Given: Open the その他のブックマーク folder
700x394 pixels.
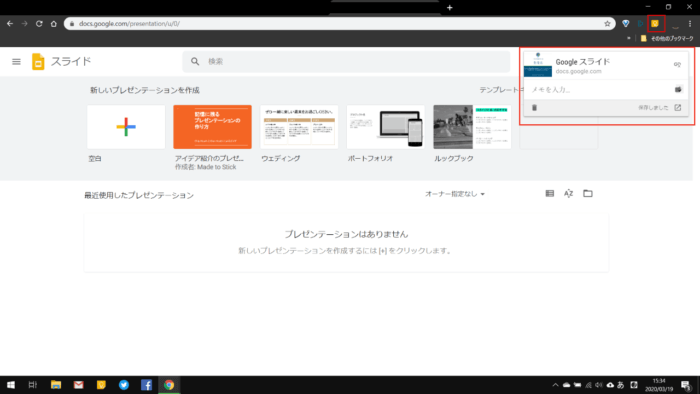Looking at the screenshot, I should click(667, 38).
